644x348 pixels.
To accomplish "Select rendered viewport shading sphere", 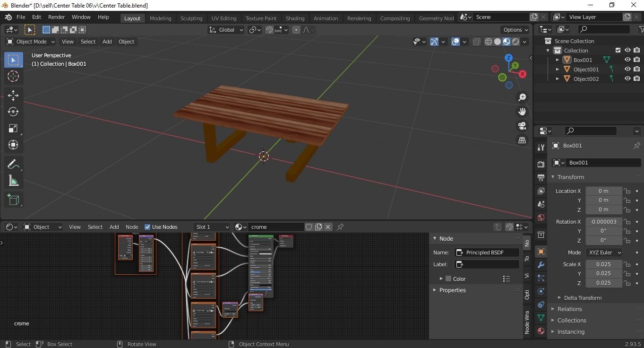I will point(515,42).
